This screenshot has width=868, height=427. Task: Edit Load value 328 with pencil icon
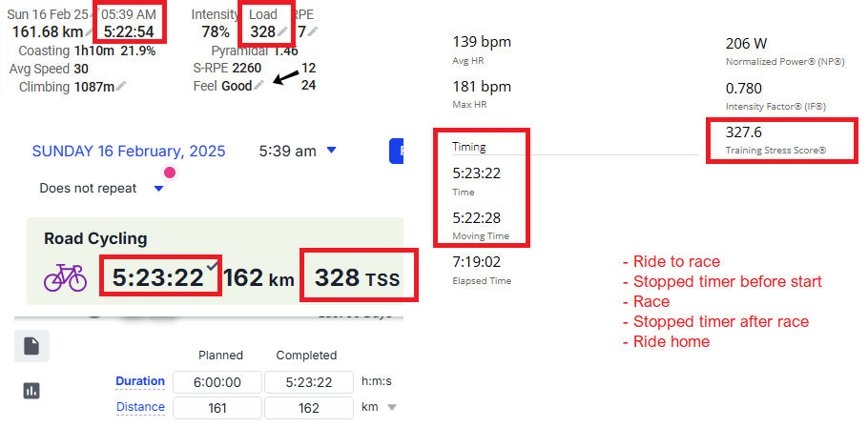coord(283,31)
